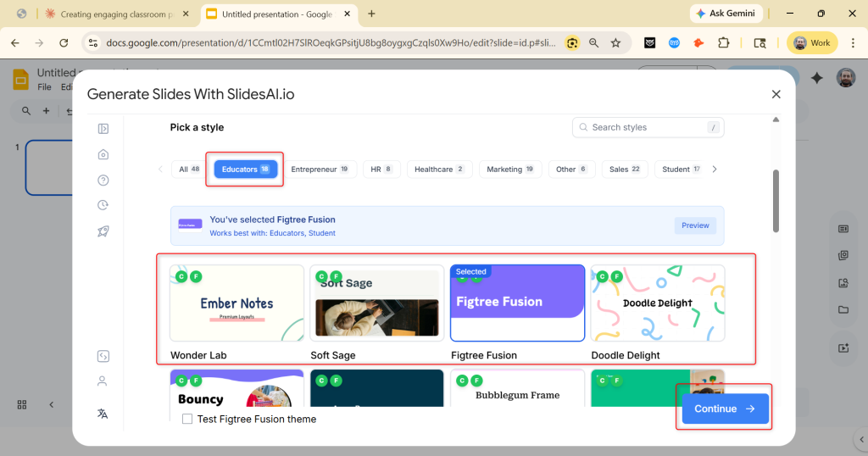The height and width of the screenshot is (456, 868).
Task: Click the translate language icon
Action: 103,414
